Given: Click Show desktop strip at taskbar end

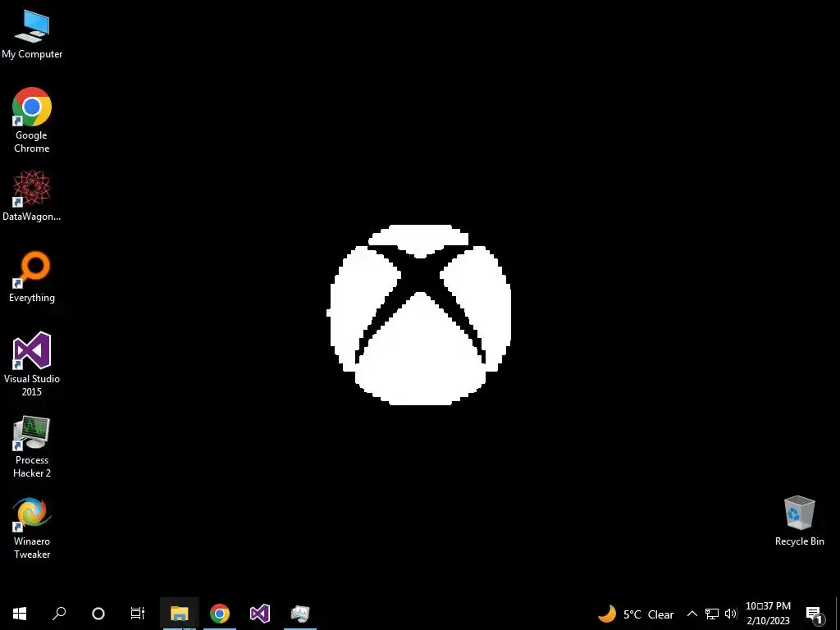Looking at the screenshot, I should [x=838, y=614].
